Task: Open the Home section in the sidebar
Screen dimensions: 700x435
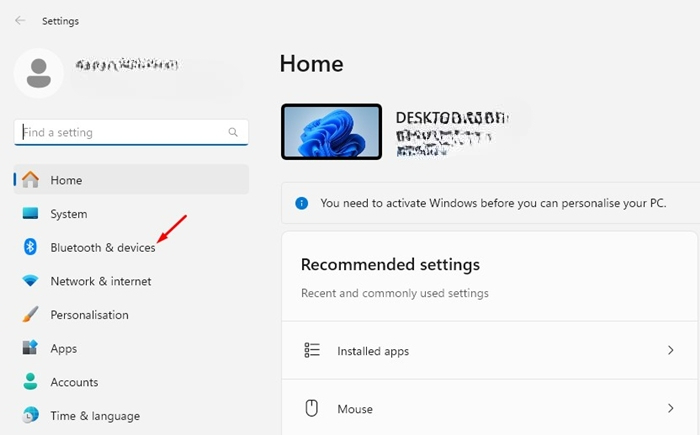Action: point(131,180)
